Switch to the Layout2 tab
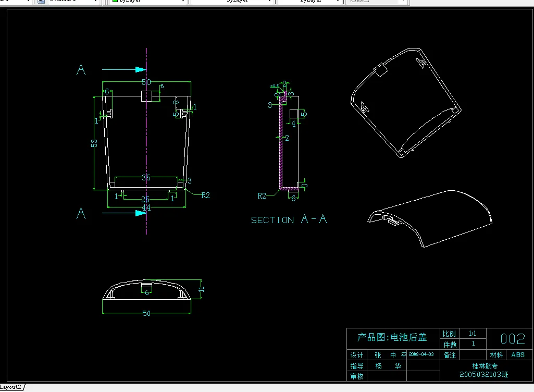The image size is (534, 392). pos(10,387)
